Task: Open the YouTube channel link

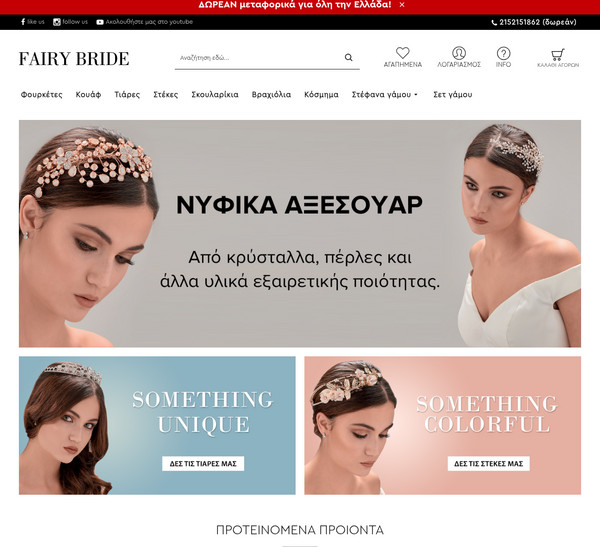Action: click(x=145, y=22)
